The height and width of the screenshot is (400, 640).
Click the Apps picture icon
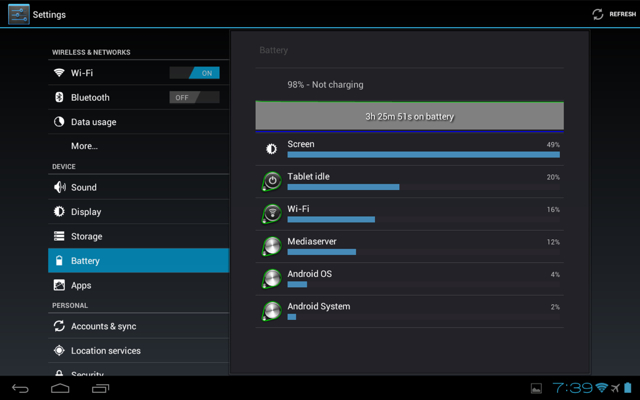[59, 285]
